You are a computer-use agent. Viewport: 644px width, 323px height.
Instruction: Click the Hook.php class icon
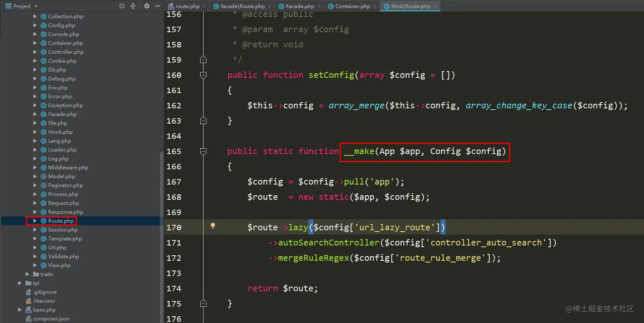pyautogui.click(x=43, y=132)
